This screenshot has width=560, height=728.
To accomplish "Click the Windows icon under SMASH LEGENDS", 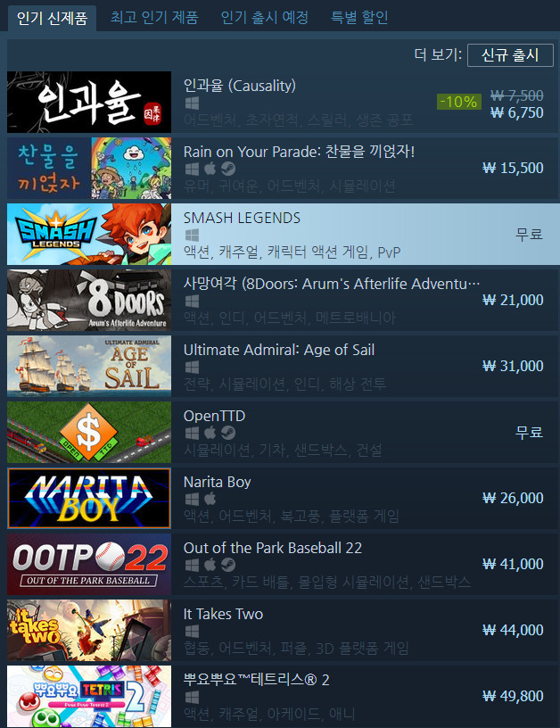I will pos(192,235).
